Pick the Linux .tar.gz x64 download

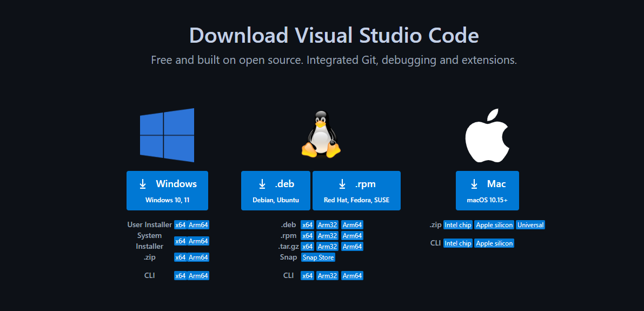[307, 247]
